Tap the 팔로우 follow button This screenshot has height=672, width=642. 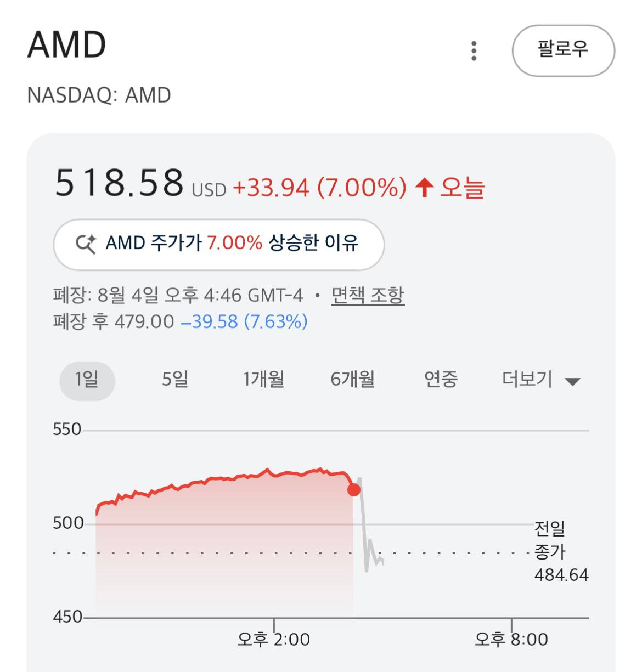pos(563,50)
